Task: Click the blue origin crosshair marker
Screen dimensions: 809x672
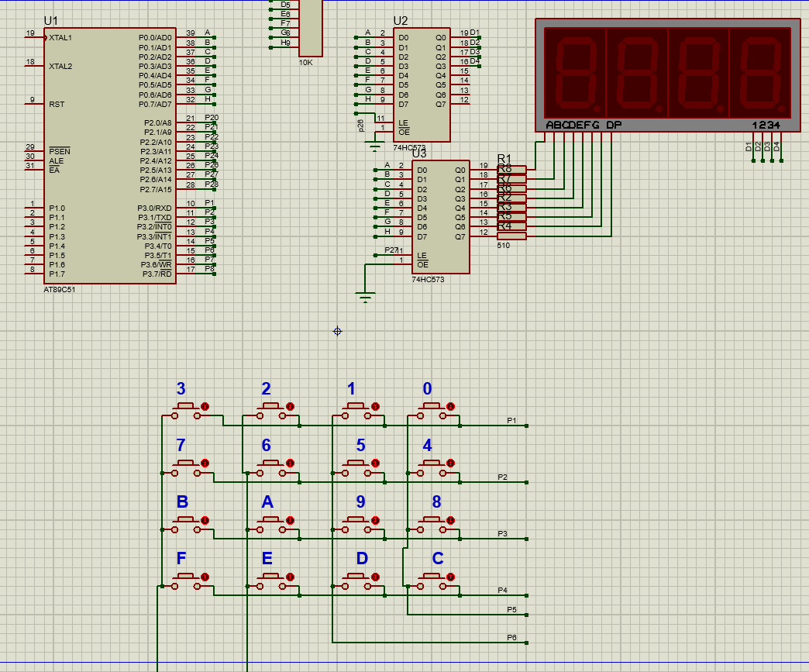Action: tap(337, 332)
